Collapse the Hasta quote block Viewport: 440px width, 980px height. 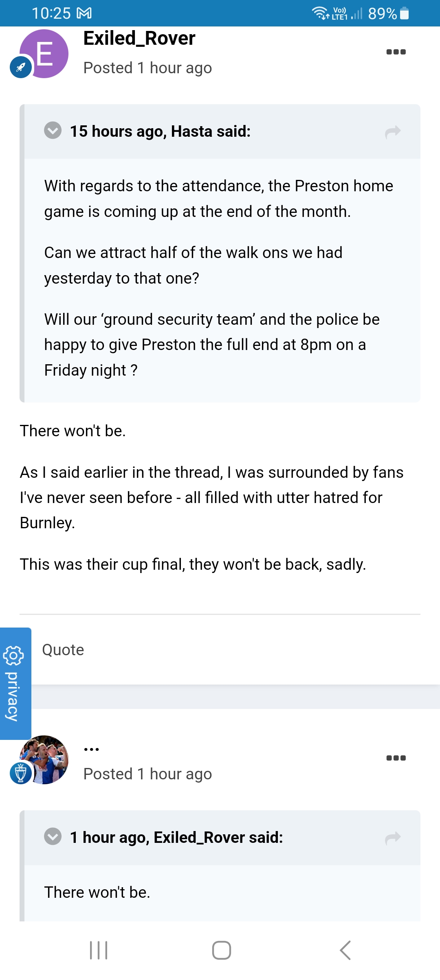coord(53,131)
